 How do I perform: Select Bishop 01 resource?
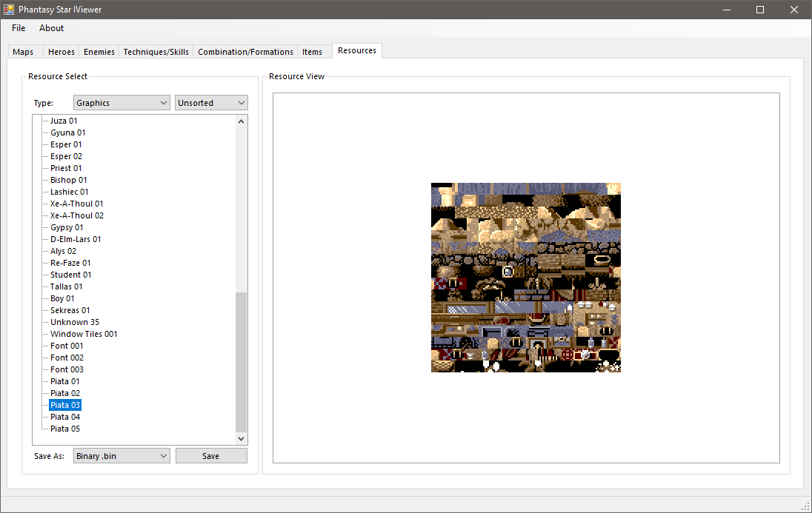pyautogui.click(x=68, y=180)
